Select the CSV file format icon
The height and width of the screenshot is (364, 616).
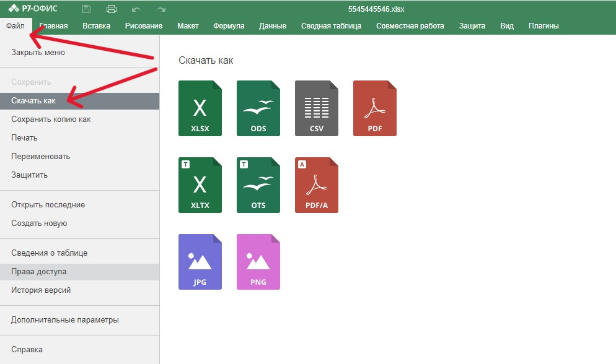tap(316, 108)
